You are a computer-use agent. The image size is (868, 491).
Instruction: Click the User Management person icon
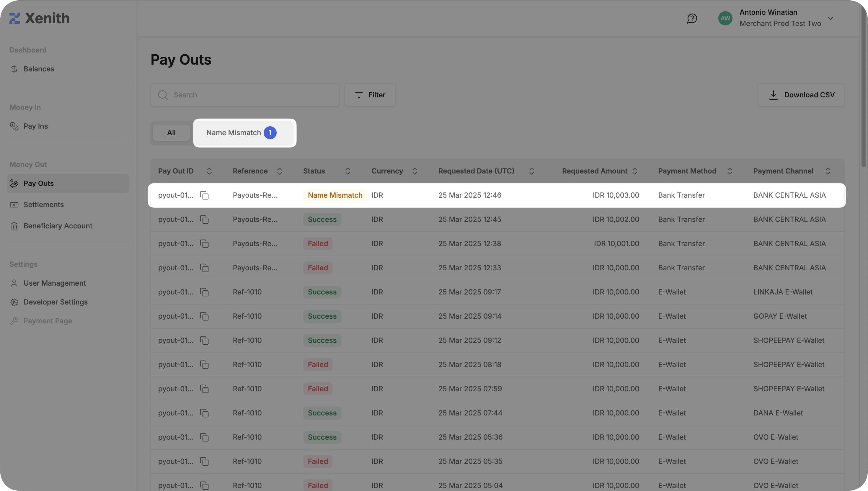[14, 283]
